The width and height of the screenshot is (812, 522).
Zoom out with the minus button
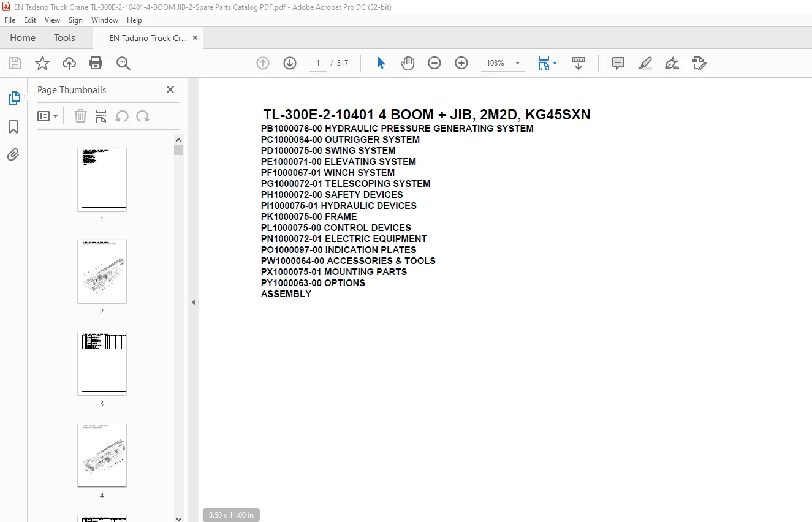434,63
